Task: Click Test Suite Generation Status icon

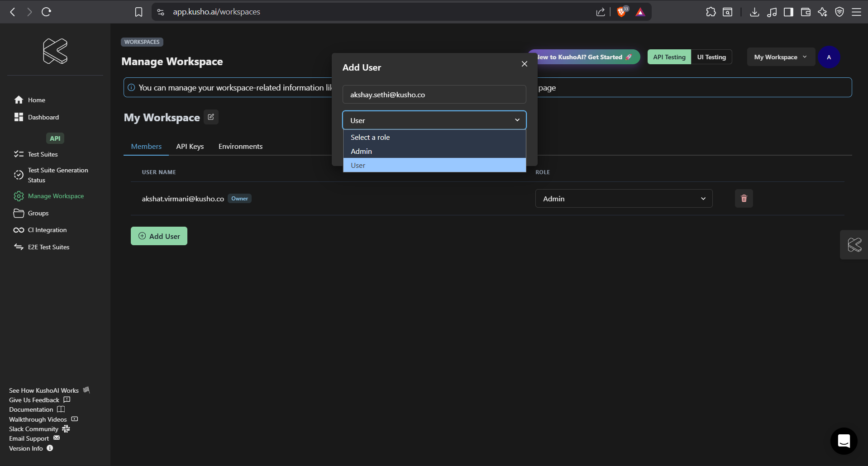Action: [19, 175]
